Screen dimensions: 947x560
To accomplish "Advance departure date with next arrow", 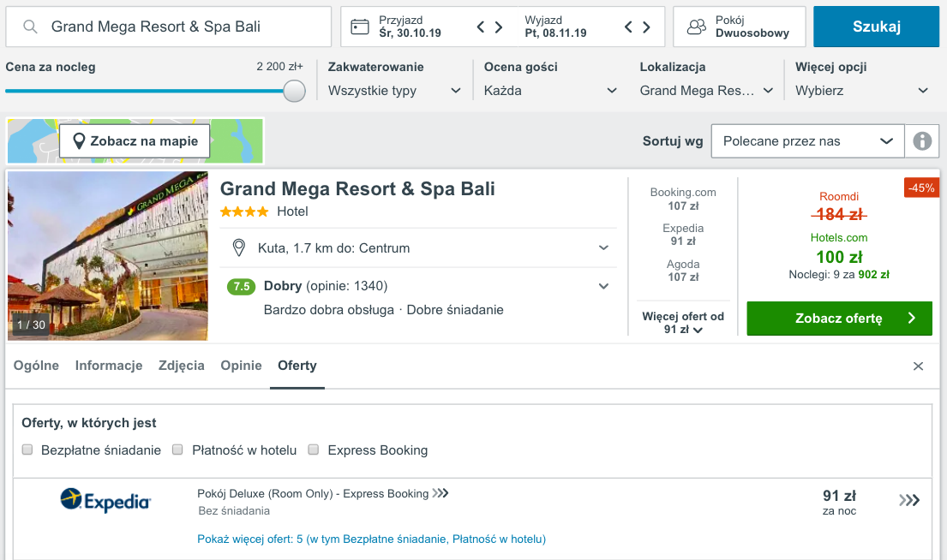I will (646, 27).
